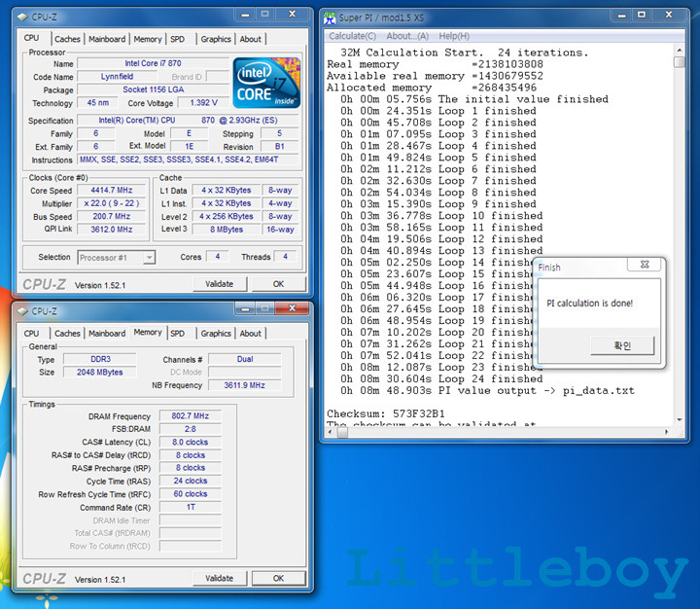Click Cycle Time (tRAS) value 24 clocks
The width and height of the screenshot is (700, 609).
pyautogui.click(x=191, y=481)
